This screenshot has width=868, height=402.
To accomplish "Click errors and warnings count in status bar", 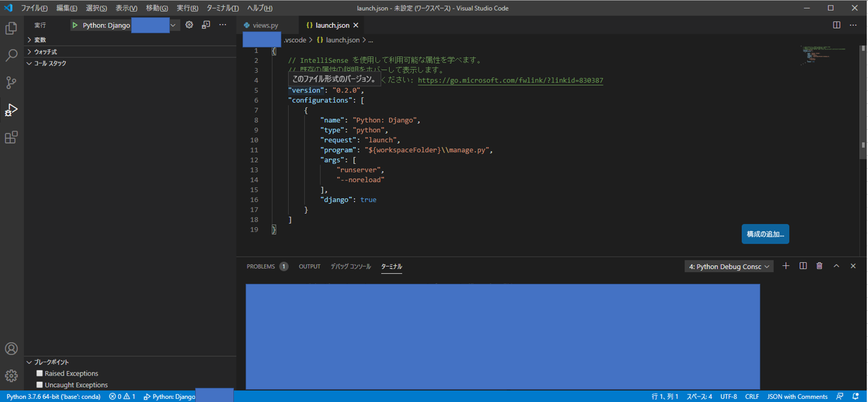I will [122, 396].
